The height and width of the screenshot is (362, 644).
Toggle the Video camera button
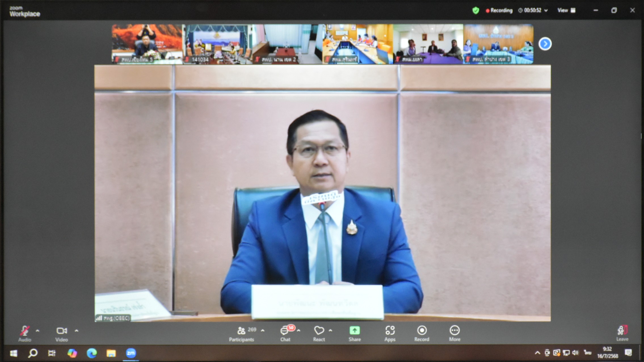tap(62, 334)
